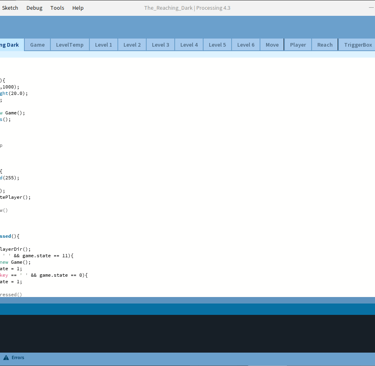The width and height of the screenshot is (375, 366).
Task: Open the Debug menu
Action: 34,8
